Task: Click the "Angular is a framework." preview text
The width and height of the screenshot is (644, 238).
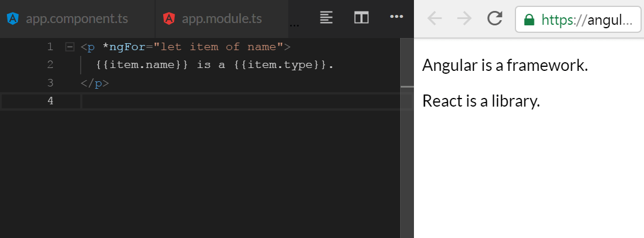Action: pyautogui.click(x=505, y=65)
